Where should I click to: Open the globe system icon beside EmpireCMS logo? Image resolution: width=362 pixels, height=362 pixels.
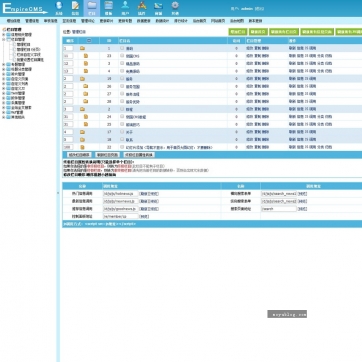(59, 6)
